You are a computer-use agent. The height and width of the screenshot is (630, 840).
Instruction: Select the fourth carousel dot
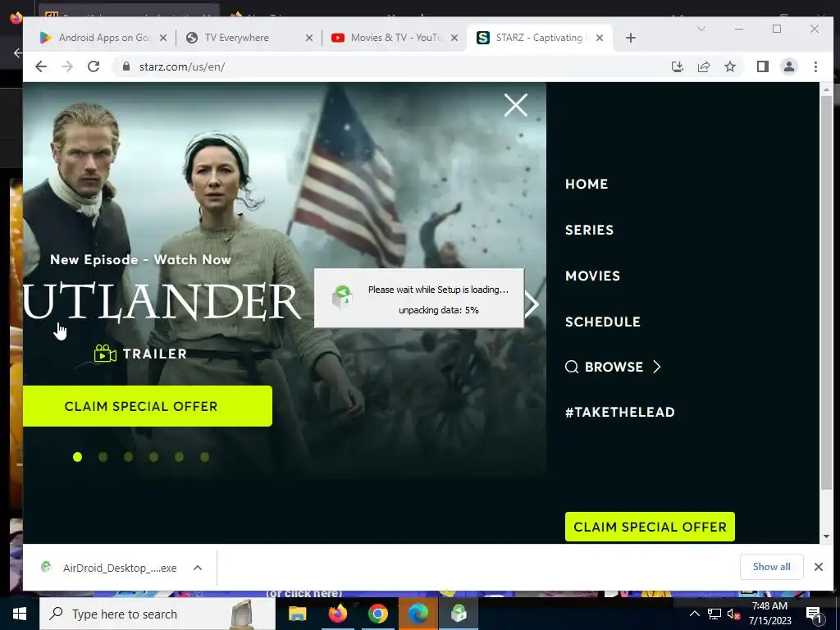pyautogui.click(x=153, y=456)
